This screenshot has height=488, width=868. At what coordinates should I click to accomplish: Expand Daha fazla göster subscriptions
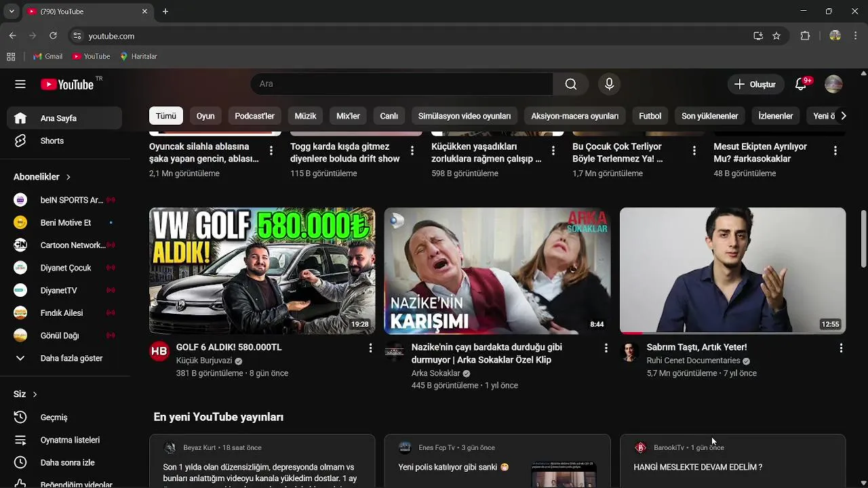click(65, 358)
